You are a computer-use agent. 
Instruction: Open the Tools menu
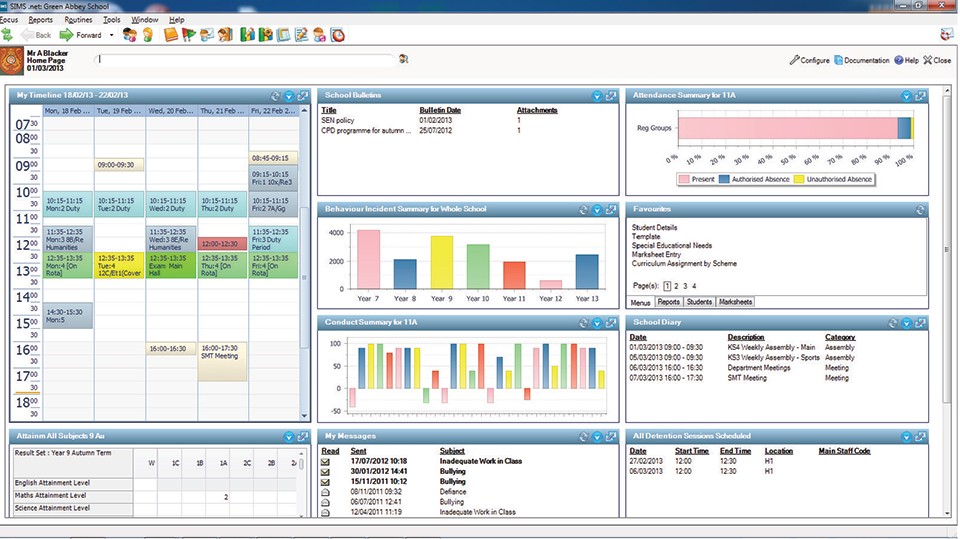[111, 20]
